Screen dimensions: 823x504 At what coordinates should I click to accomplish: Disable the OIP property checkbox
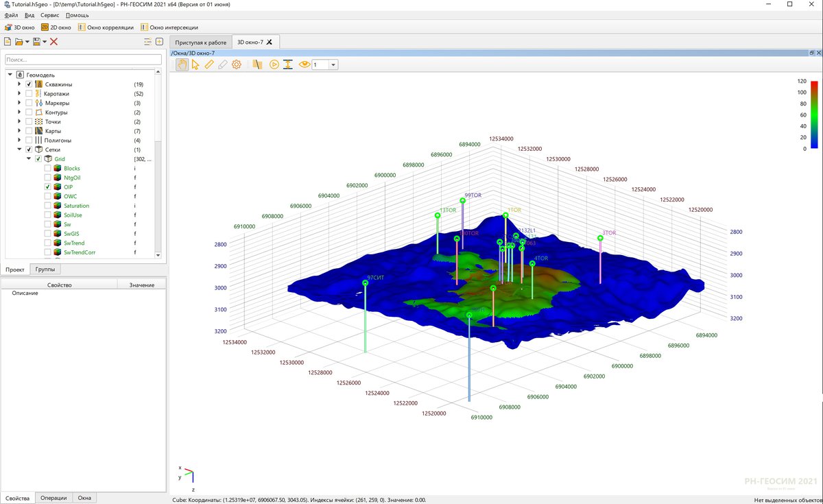(47, 187)
